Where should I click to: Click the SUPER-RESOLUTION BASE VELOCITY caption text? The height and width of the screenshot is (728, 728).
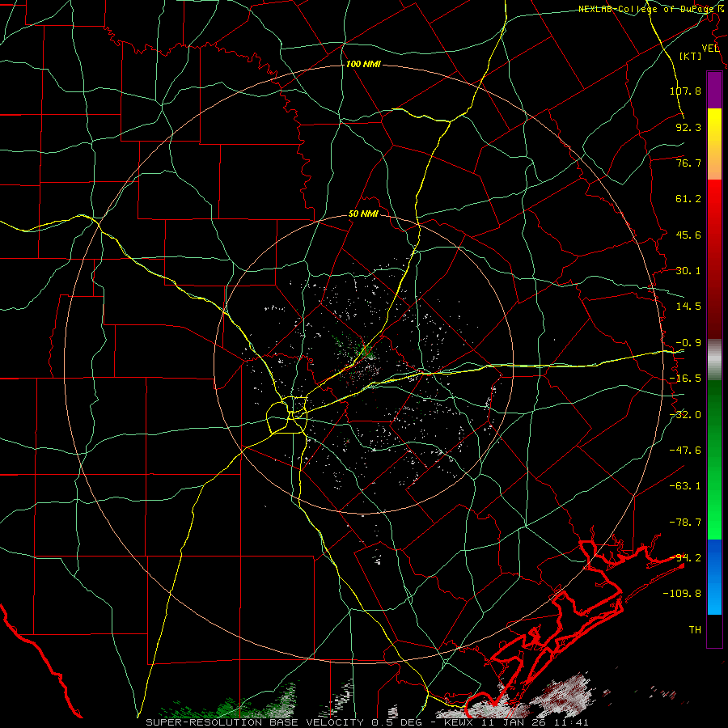pyautogui.click(x=256, y=722)
